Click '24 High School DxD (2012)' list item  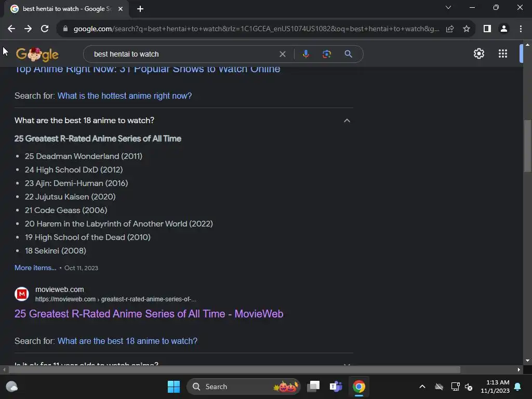(74, 170)
